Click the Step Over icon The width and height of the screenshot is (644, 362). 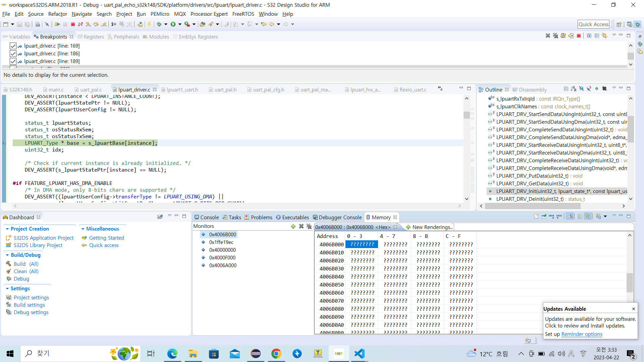96,24
